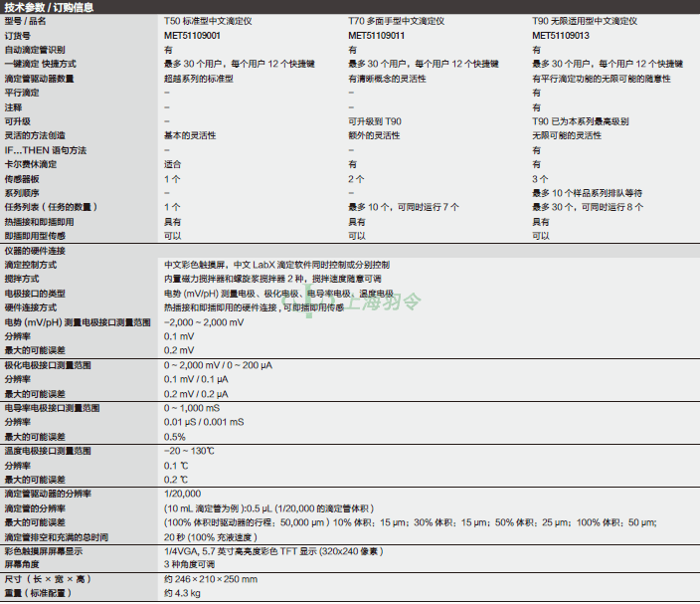Click '超越系列的标准型' cell
700x604 pixels.
pyautogui.click(x=199, y=79)
